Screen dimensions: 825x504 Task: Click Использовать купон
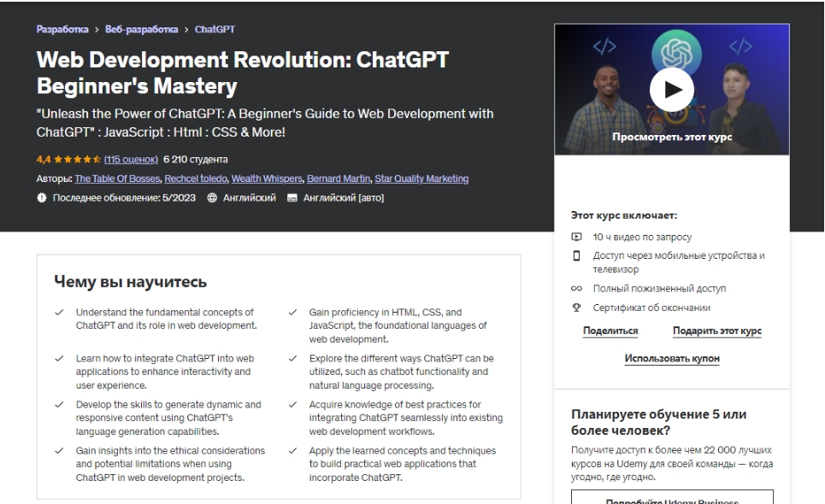[671, 358]
